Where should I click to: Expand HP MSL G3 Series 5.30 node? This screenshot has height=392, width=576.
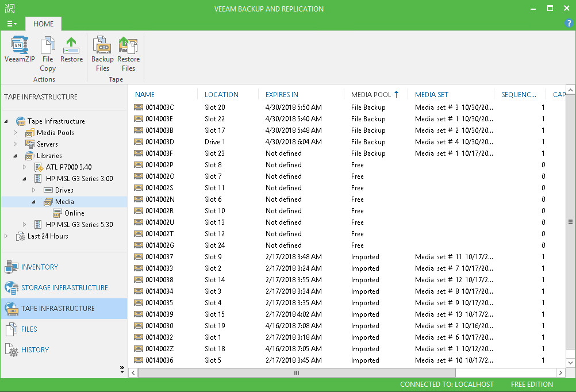coord(24,225)
